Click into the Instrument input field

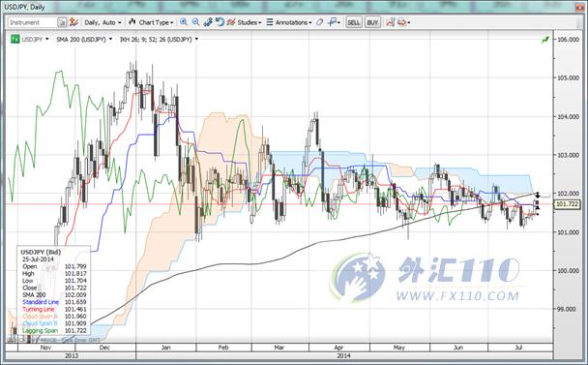(33, 22)
